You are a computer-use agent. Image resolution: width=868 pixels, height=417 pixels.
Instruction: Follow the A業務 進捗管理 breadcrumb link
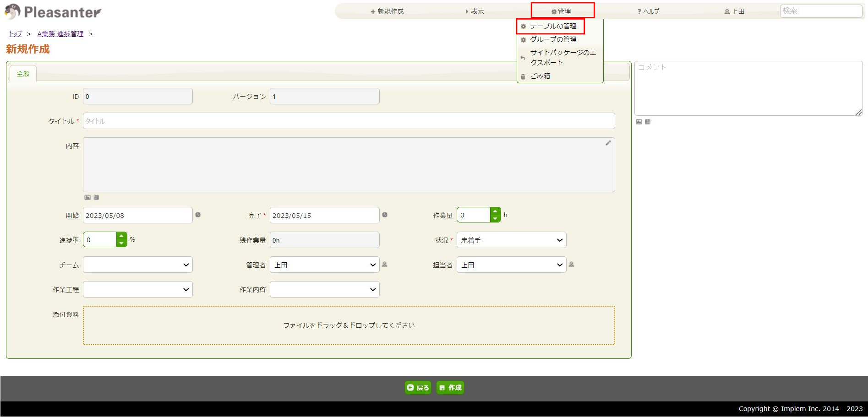click(x=60, y=34)
